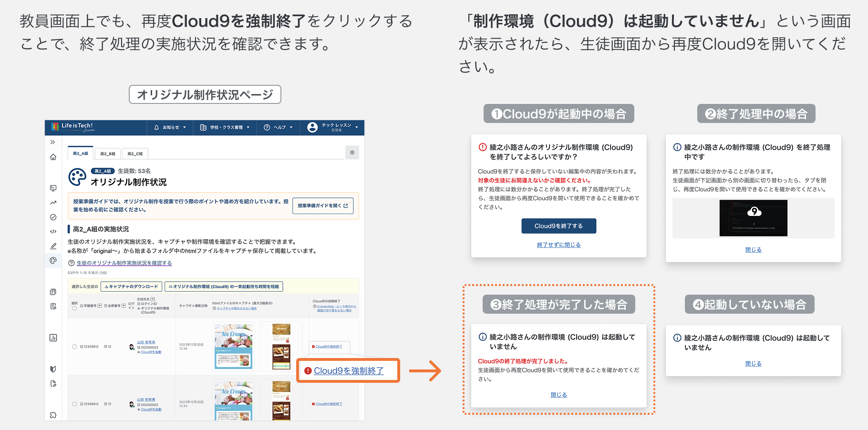Open the sidebar file edit icon
Viewport: 868px width, 430px height.
[53, 384]
